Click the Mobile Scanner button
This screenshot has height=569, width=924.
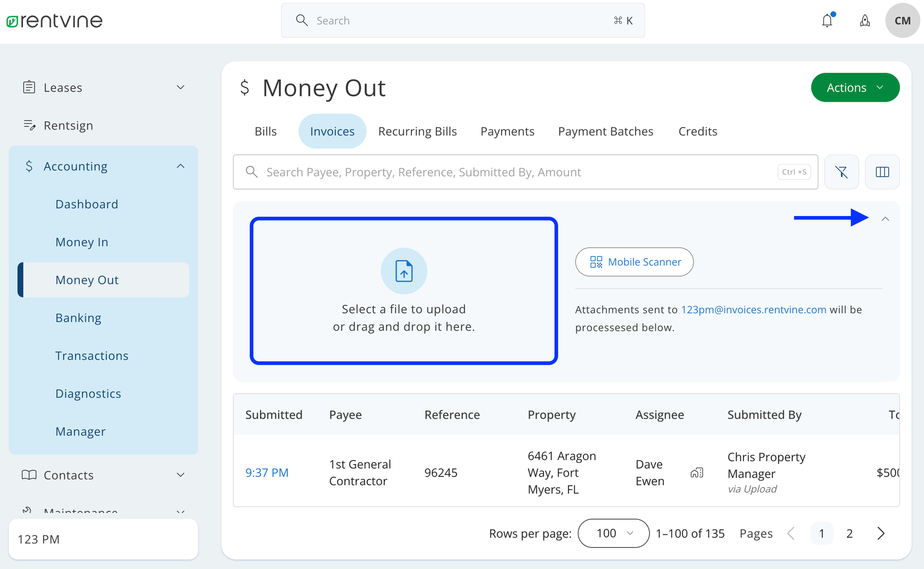(634, 262)
